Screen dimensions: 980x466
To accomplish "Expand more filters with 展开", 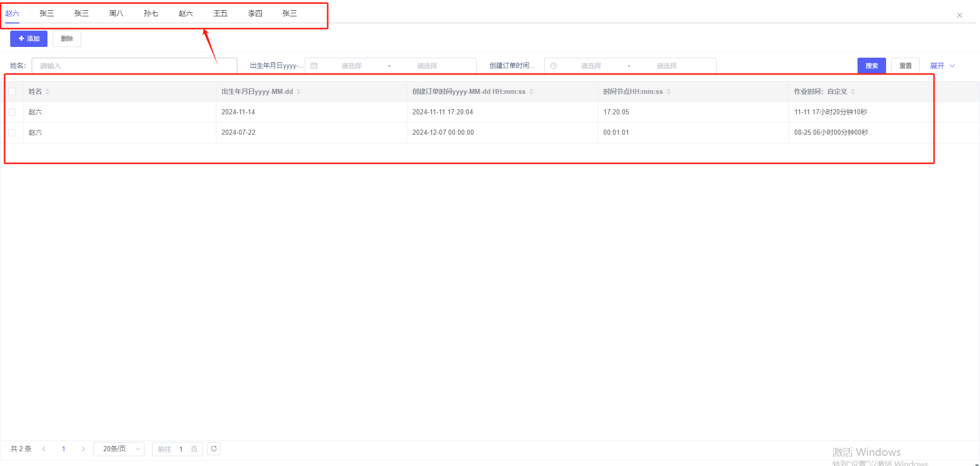I will 942,66.
